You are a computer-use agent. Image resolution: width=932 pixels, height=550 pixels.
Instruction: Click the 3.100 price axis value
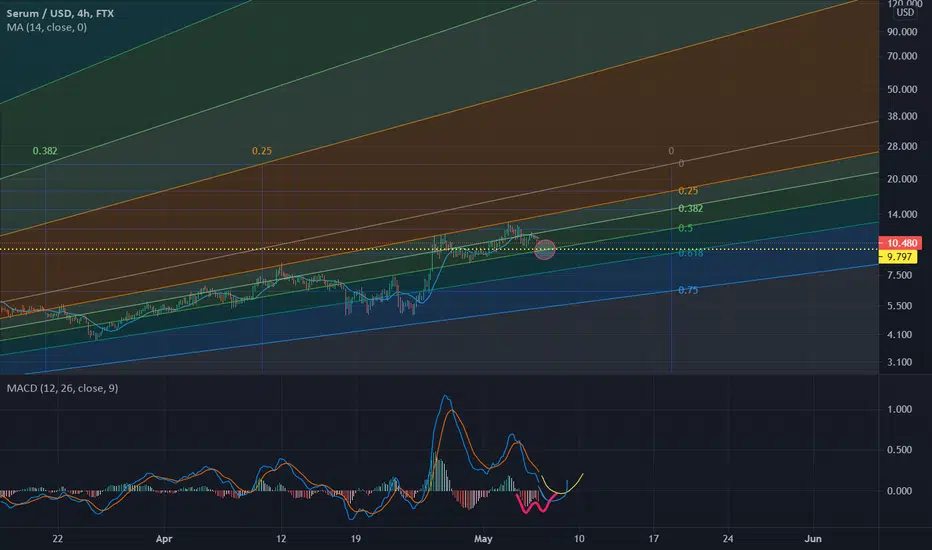pos(899,362)
